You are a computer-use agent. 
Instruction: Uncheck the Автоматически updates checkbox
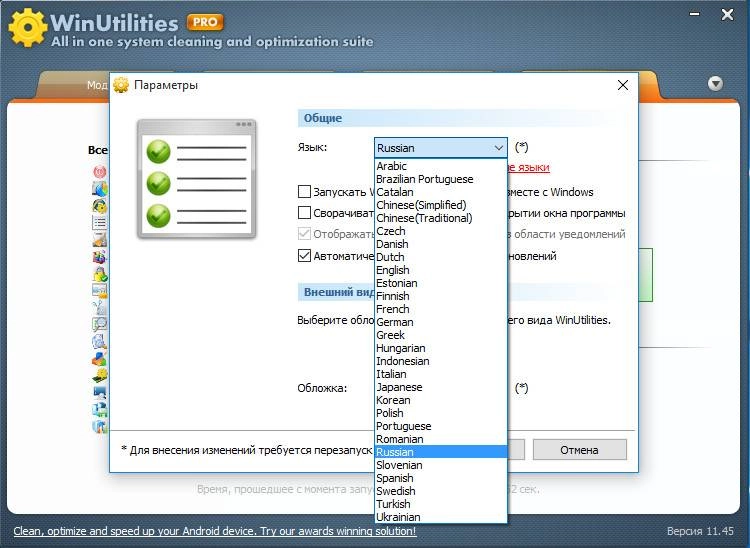304,256
